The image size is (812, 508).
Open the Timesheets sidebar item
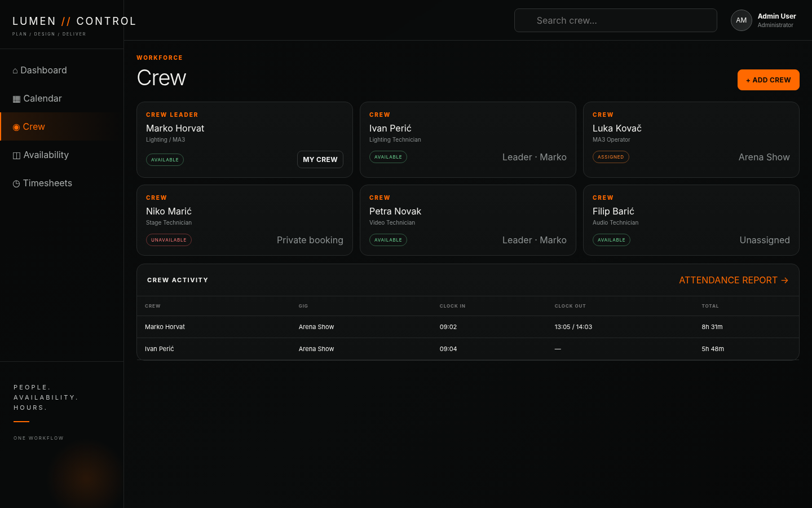(x=61, y=183)
